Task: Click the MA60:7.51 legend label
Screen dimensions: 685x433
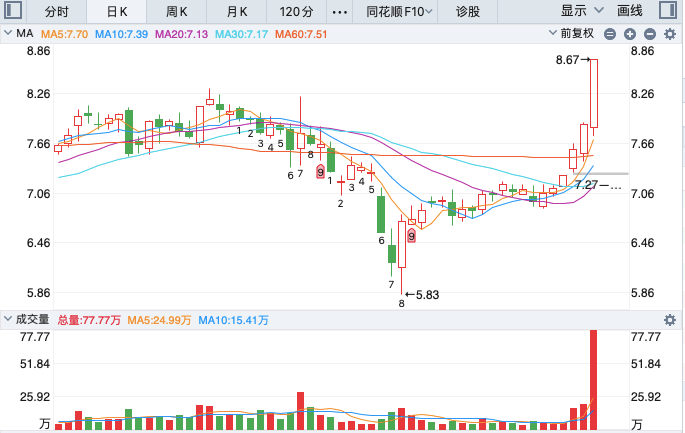Action: (301, 34)
